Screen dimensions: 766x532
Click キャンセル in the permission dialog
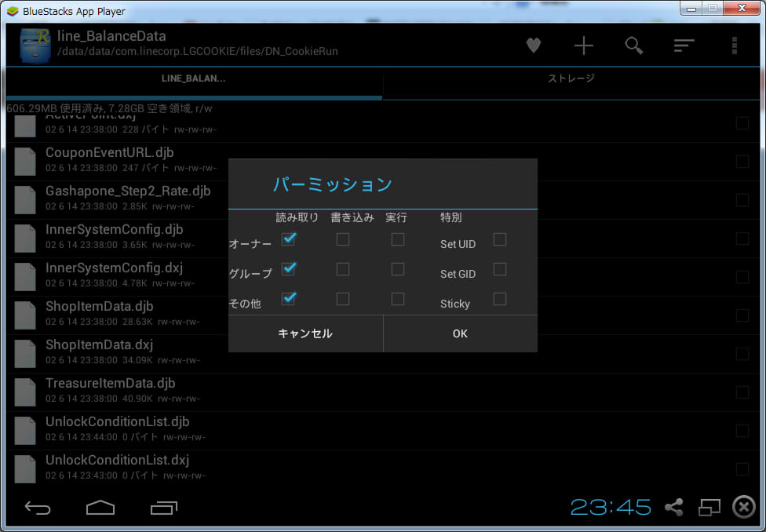(306, 333)
